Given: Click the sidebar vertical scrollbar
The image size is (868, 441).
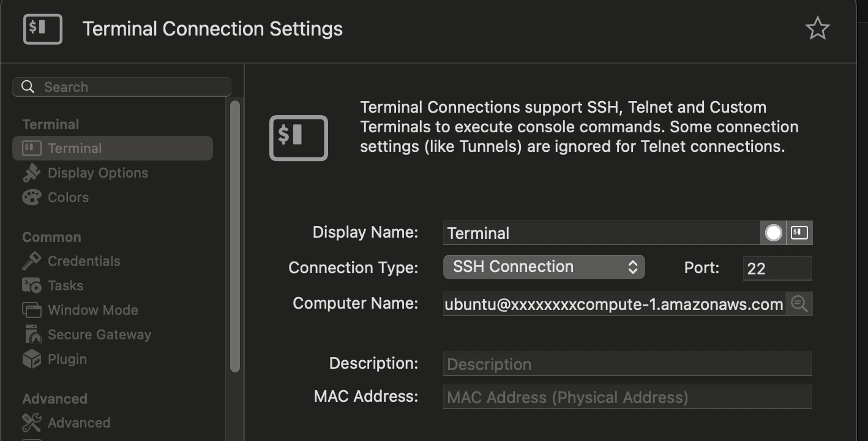Looking at the screenshot, I should pos(235,236).
